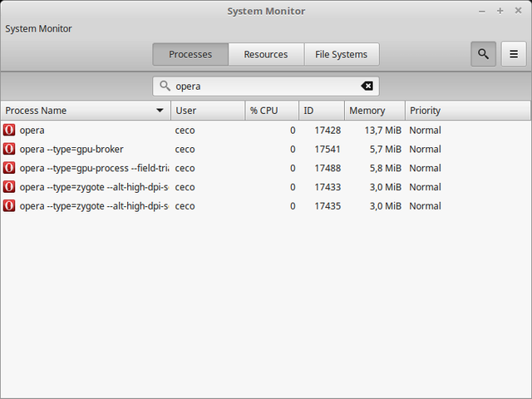
Task: Click the Process Name sort arrow
Action: pyautogui.click(x=160, y=111)
